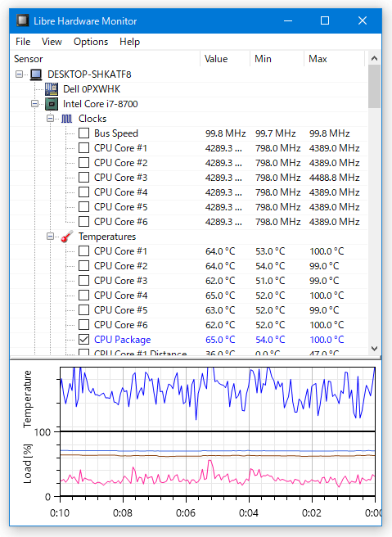
Task: Click the Temperatures thermometer icon
Action: click(67, 237)
